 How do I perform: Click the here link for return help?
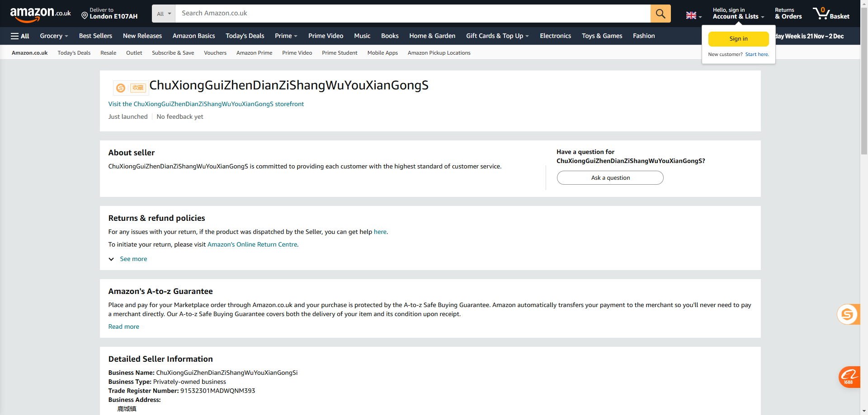380,232
